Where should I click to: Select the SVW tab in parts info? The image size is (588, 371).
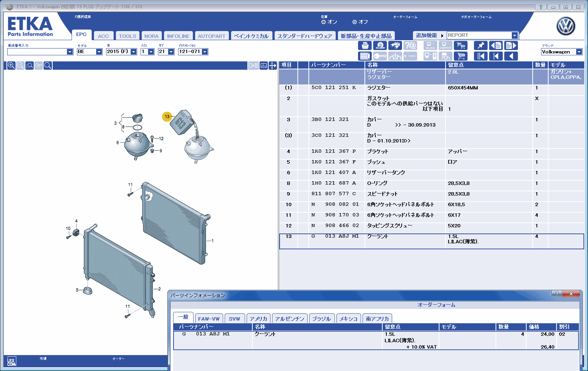235,319
